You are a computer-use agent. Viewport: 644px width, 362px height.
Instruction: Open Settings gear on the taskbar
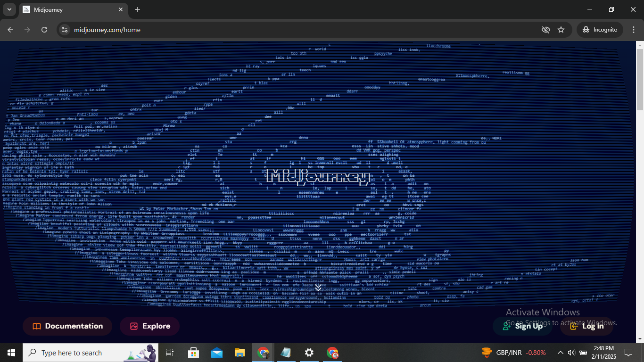tap(309, 353)
